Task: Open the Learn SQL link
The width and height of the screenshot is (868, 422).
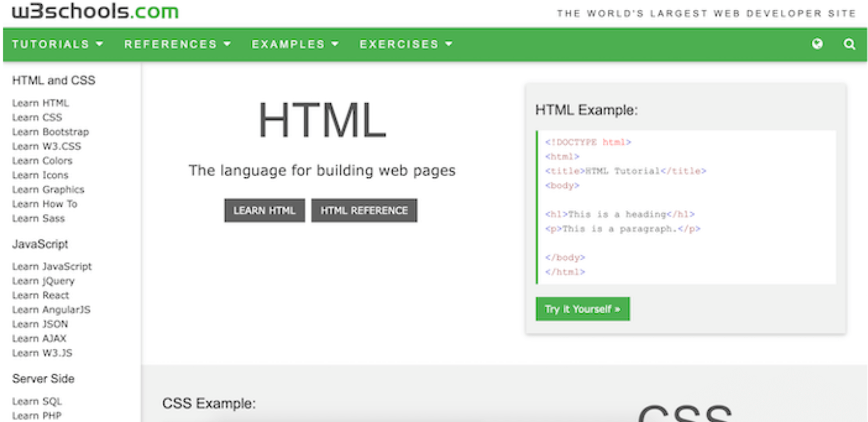Action: [37, 401]
